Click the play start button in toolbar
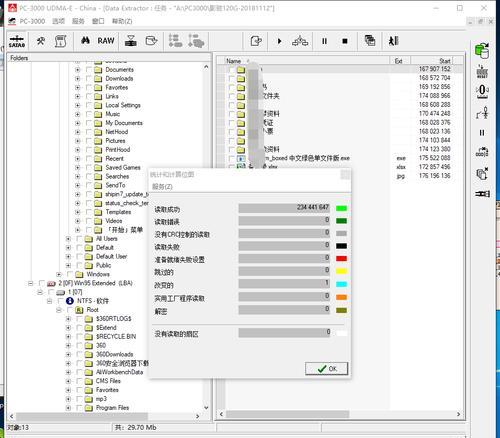Image resolution: width=500 pixels, height=438 pixels. [279, 41]
